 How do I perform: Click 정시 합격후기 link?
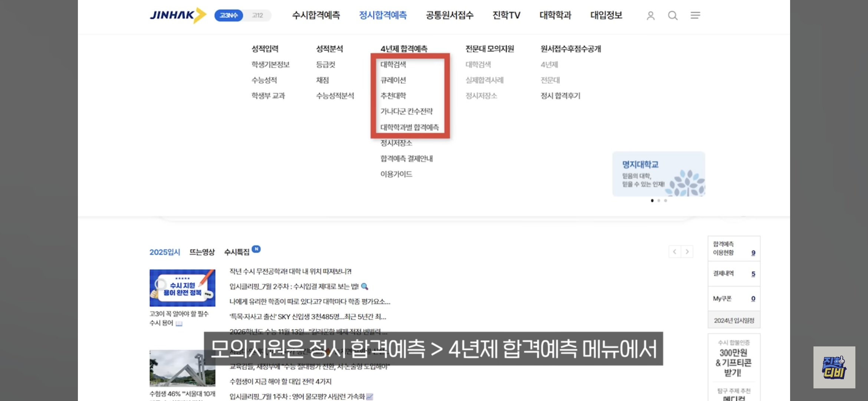pos(560,96)
